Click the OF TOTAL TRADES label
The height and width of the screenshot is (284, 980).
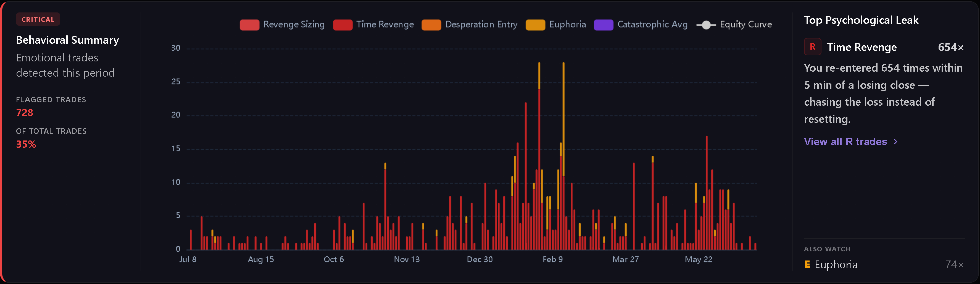51,131
